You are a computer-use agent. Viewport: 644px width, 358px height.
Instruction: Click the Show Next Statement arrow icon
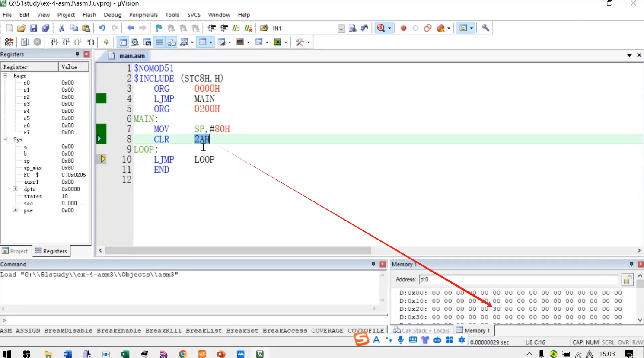pos(106,42)
